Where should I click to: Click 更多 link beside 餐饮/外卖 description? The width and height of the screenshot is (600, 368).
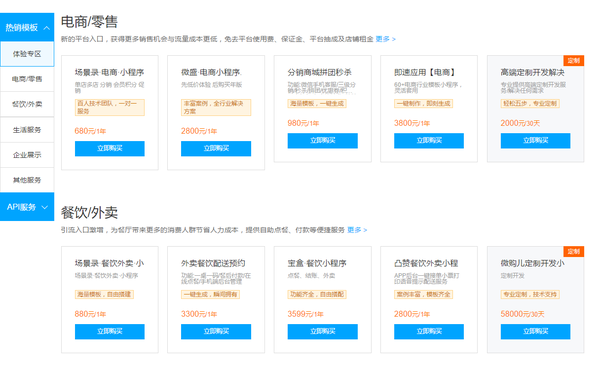pyautogui.click(x=357, y=230)
